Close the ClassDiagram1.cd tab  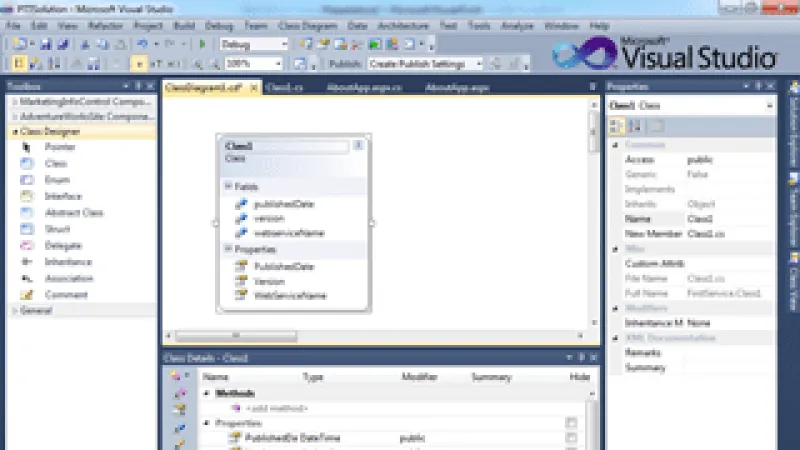(x=254, y=88)
